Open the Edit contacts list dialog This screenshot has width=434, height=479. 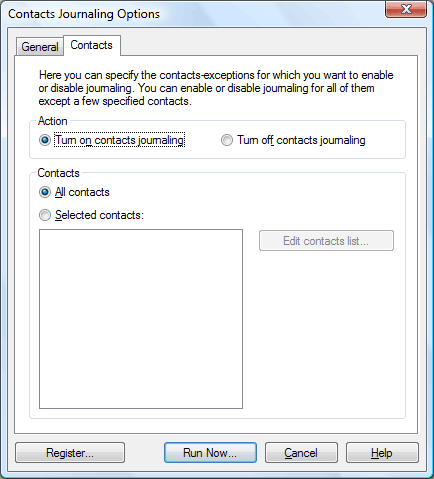point(326,241)
